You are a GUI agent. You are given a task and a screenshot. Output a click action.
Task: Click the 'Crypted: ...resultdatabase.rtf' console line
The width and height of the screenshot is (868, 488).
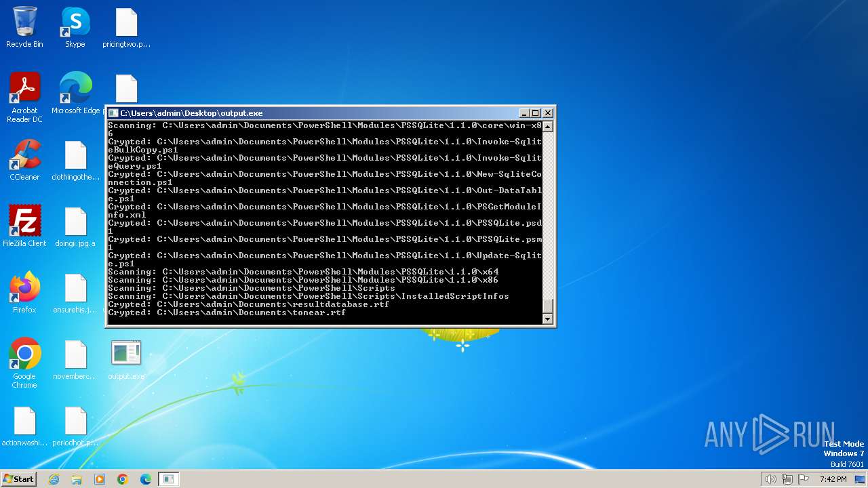[249, 304]
